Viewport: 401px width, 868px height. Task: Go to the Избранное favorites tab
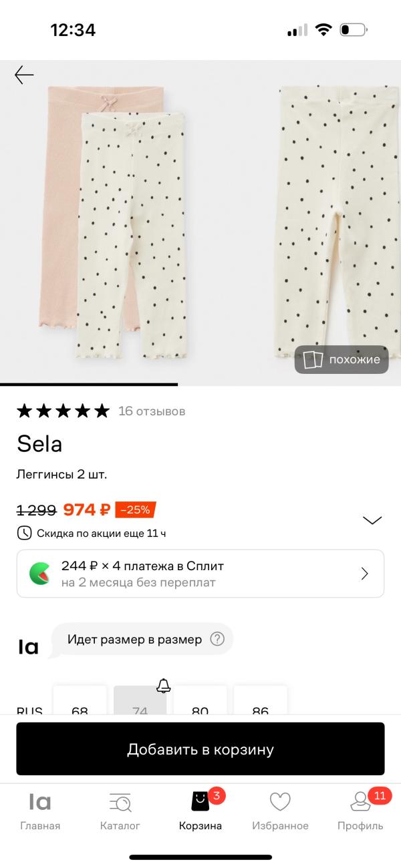tap(280, 810)
